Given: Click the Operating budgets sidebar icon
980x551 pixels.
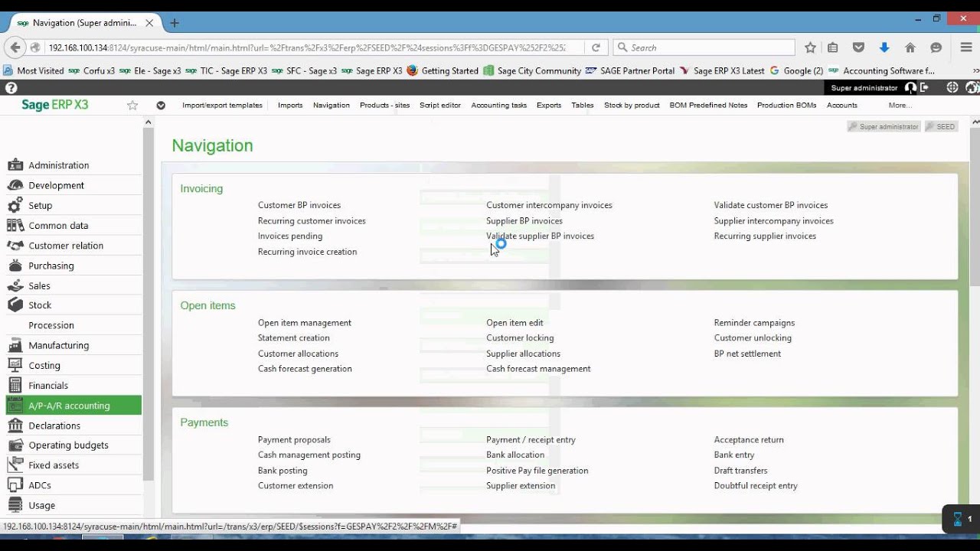Looking at the screenshot, I should tap(15, 445).
